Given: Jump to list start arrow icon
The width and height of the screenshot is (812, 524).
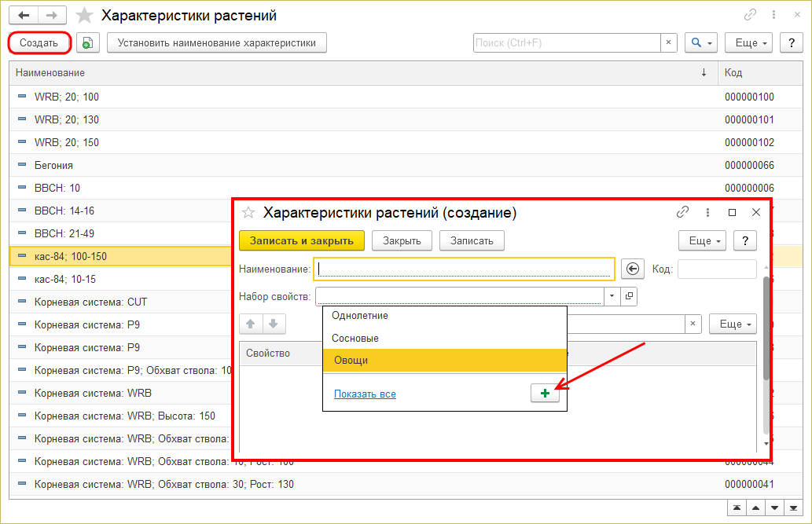Looking at the screenshot, I should (x=737, y=508).
